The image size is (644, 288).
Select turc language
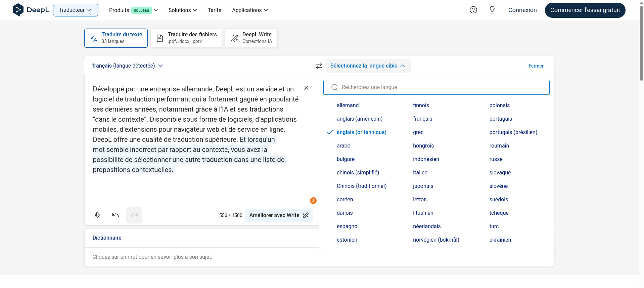(494, 226)
